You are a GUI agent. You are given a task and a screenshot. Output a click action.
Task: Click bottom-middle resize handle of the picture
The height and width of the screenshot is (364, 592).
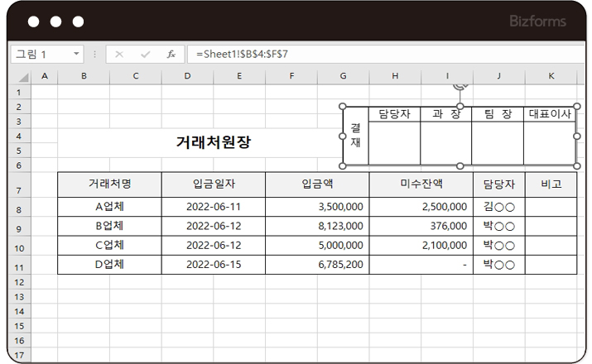[x=460, y=165]
